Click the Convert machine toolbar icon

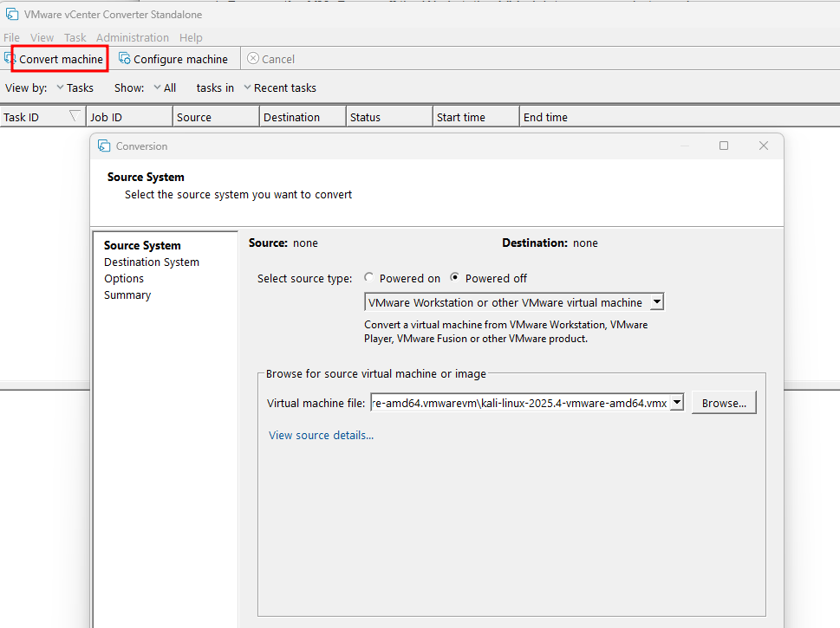pos(10,58)
